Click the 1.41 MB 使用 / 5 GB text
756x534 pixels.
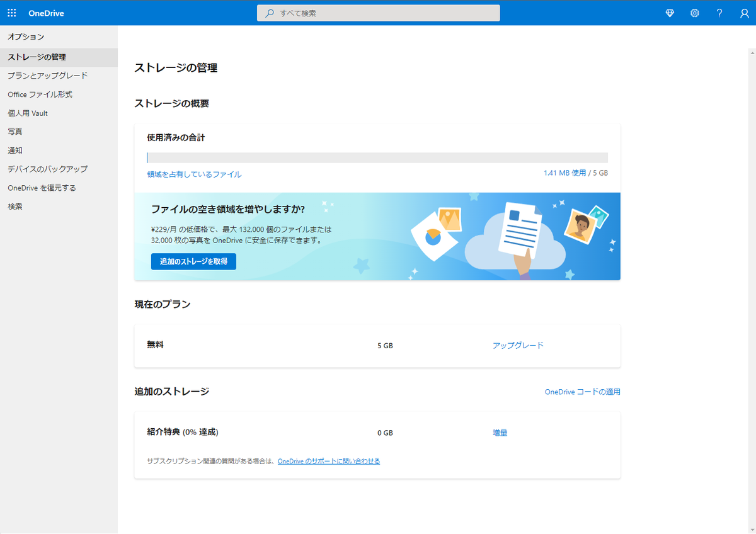coord(576,173)
